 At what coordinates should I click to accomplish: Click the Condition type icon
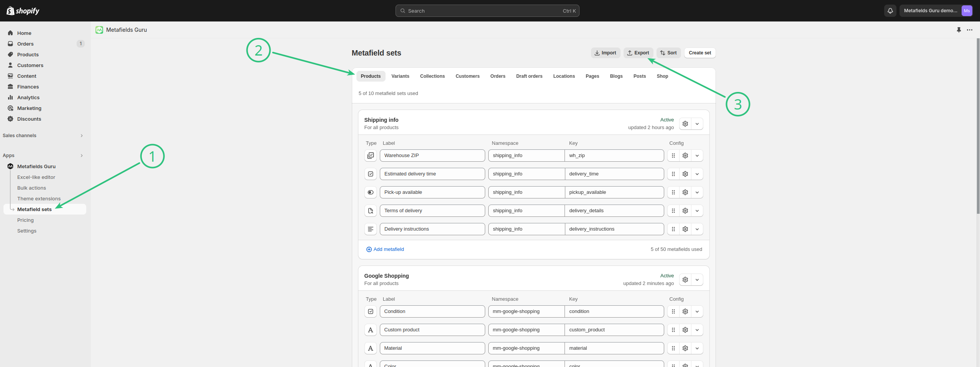(371, 311)
